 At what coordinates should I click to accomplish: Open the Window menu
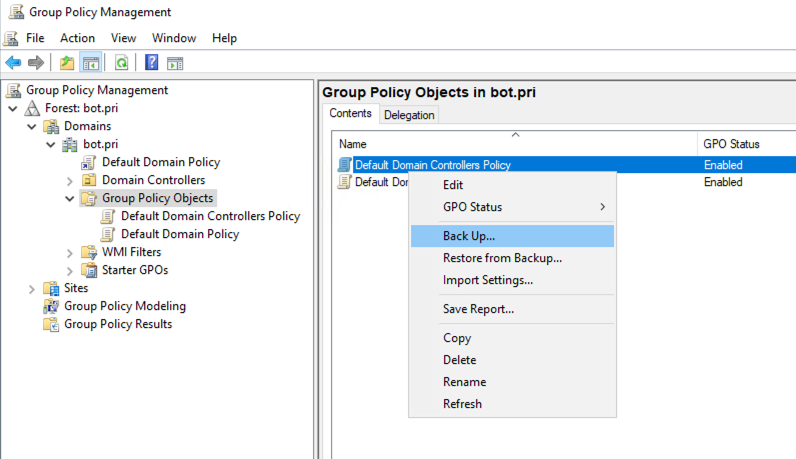pos(174,38)
